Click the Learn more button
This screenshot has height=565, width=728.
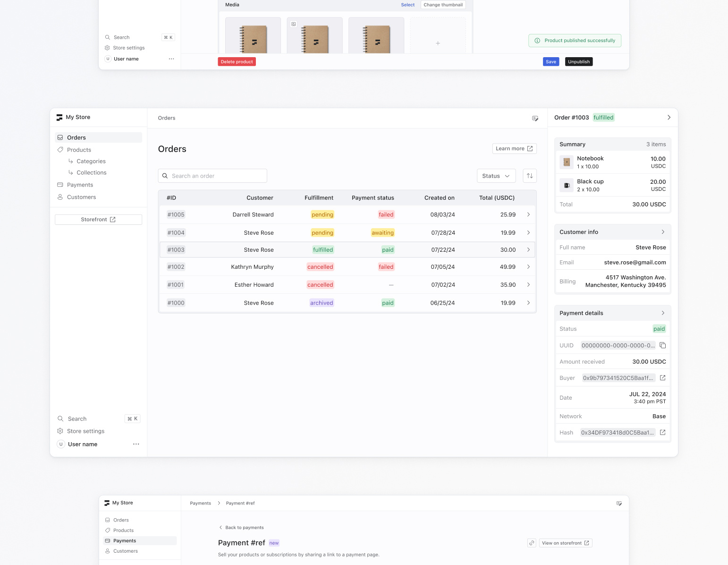[x=514, y=148]
